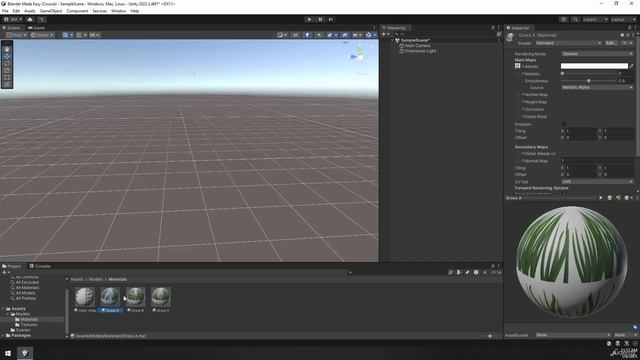The width and height of the screenshot is (640, 360).
Task: Open the Window menu
Action: (118, 11)
